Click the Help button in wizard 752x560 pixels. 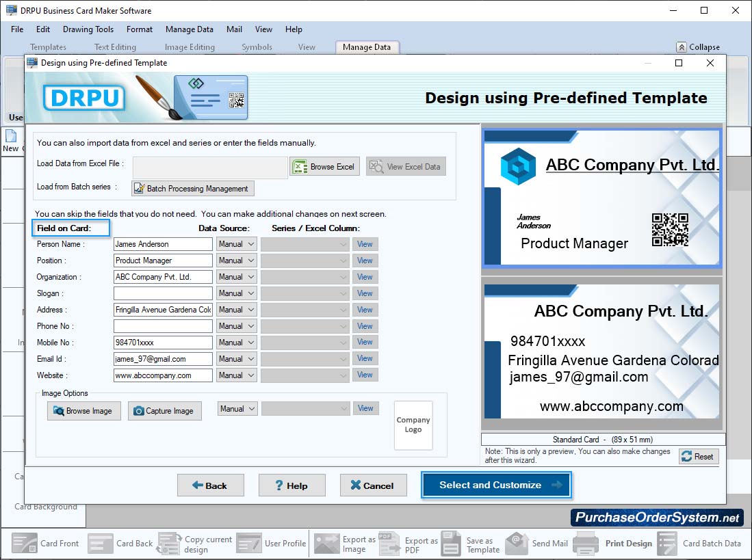[x=292, y=485]
